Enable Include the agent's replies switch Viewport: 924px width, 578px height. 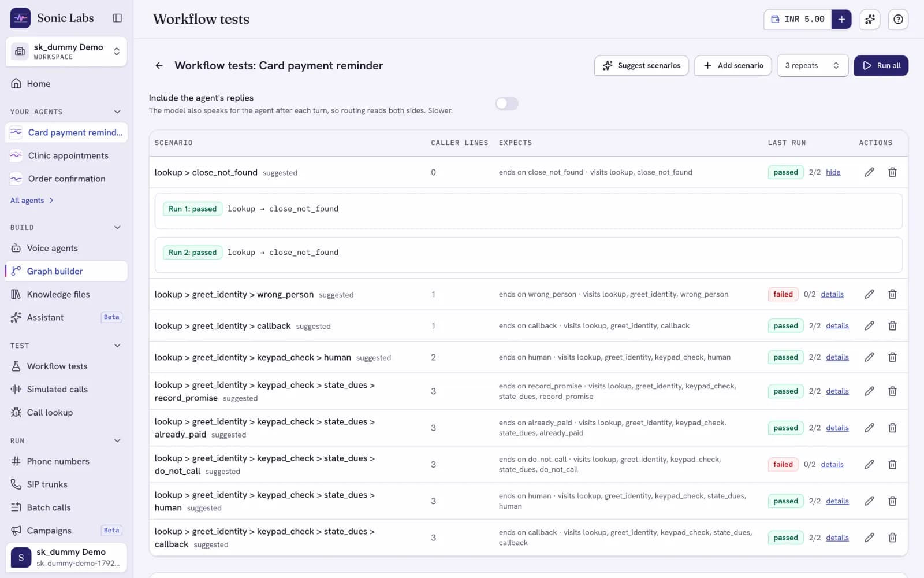pos(506,103)
